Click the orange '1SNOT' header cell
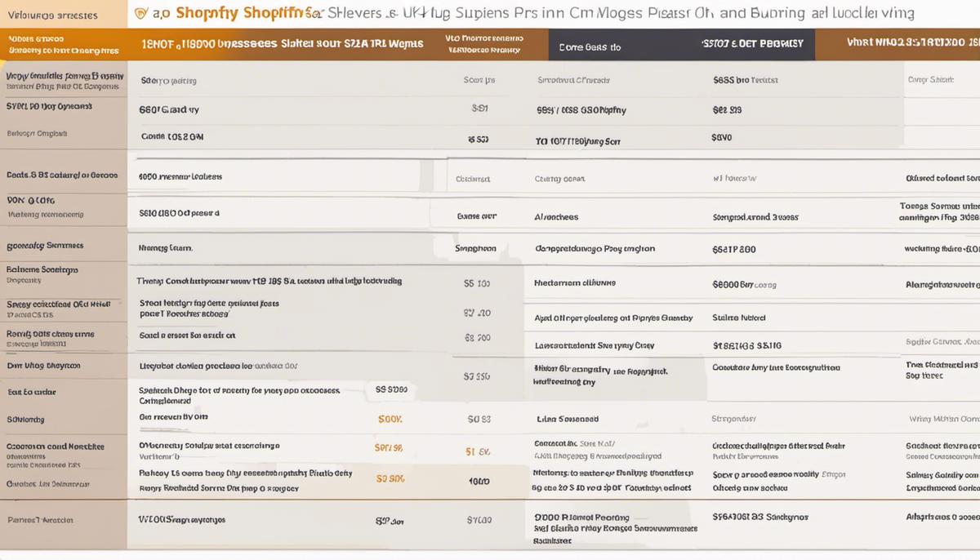Screen dimensions: 980x560 280,45
